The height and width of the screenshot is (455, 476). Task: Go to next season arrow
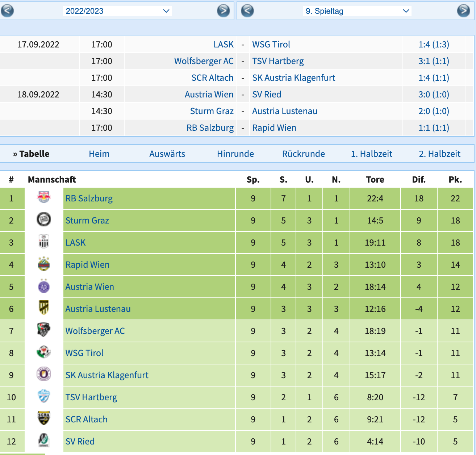click(x=224, y=11)
